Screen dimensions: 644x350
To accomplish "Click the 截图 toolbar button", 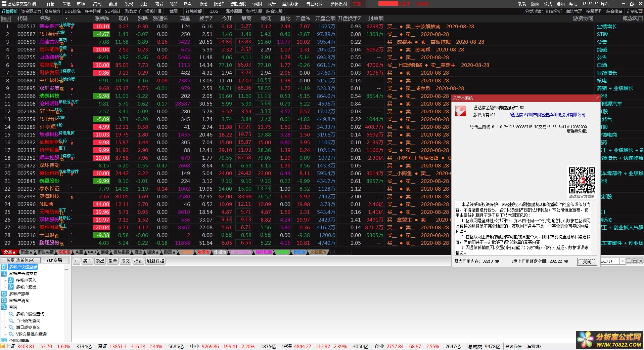I will pos(173,11).
